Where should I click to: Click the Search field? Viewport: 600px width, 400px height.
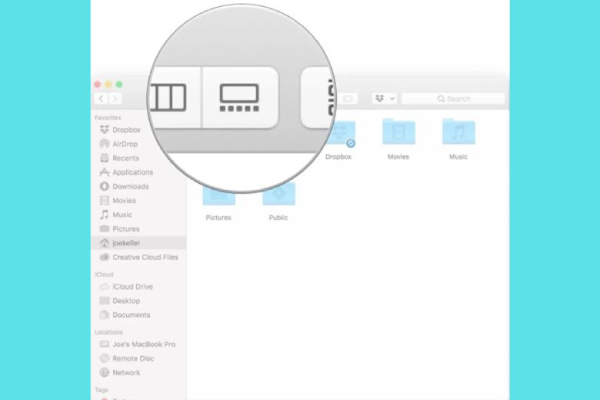pyautogui.click(x=453, y=99)
